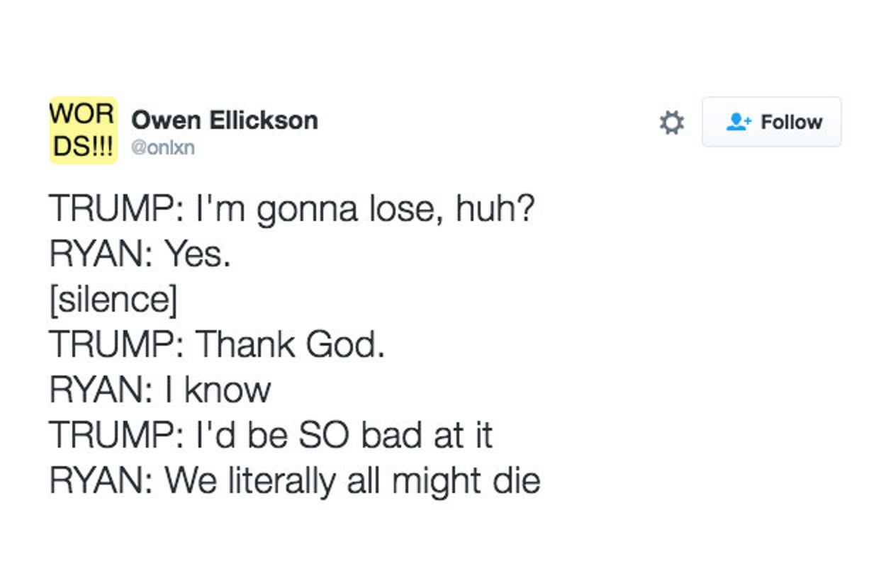Click the last "RYAN:" speaker label

[102, 480]
